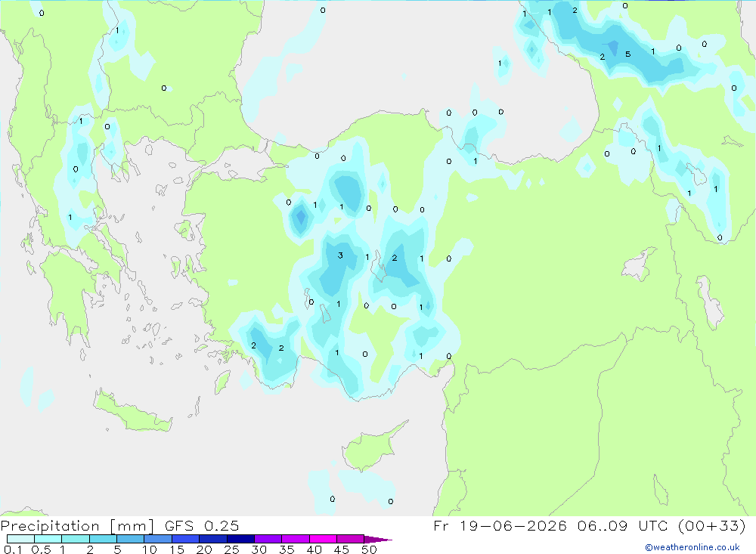
Task: Select the 1 to 2 mm legend swatch
Action: point(76,539)
